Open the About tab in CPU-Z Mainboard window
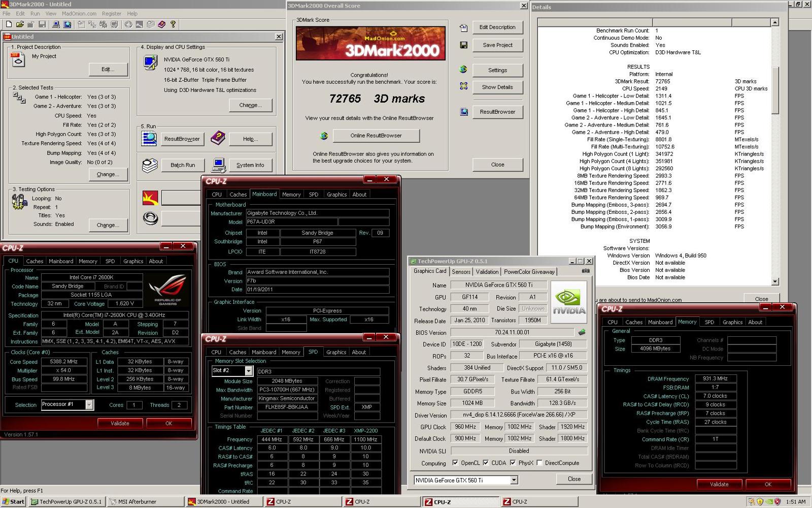The height and width of the screenshot is (508, 812). point(359,195)
